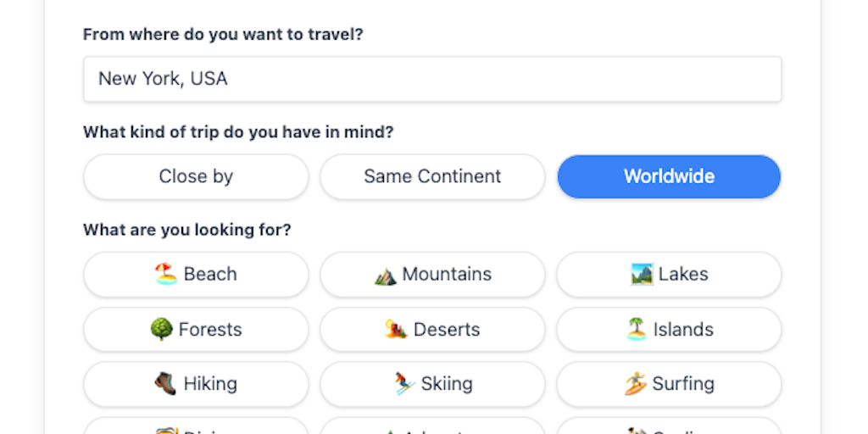Select the Close by trip option

pos(196,176)
